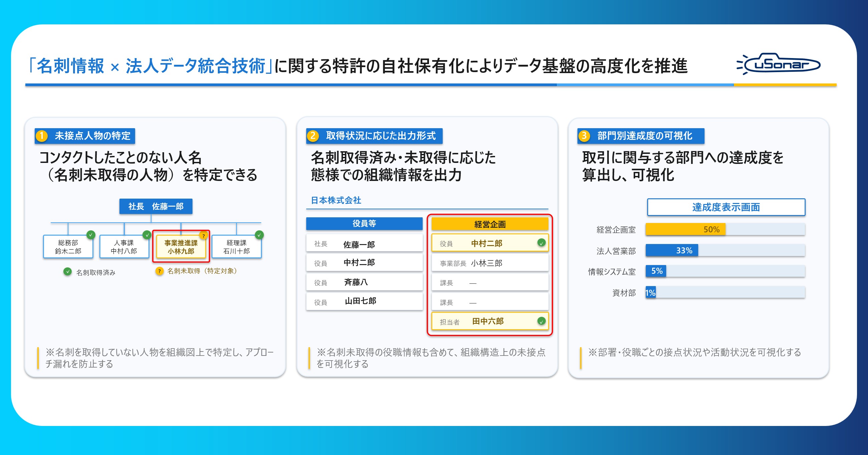Click the 日本株式会社 company name link
The width and height of the screenshot is (868, 455).
tap(336, 200)
